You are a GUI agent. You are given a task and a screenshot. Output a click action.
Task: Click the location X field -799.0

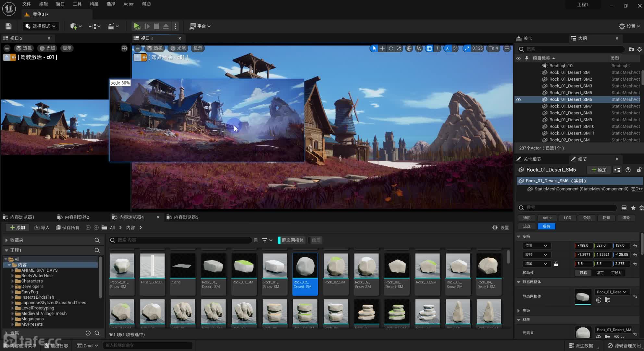(x=584, y=246)
